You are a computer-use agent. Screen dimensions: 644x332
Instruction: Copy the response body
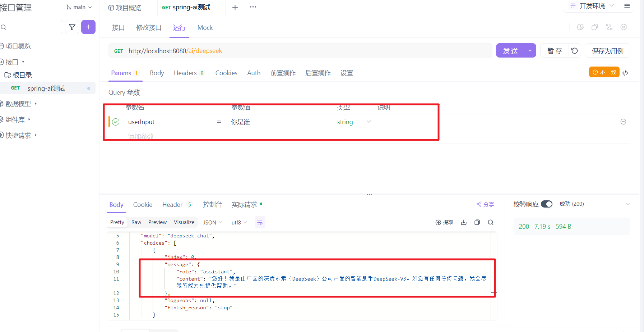coord(477,222)
